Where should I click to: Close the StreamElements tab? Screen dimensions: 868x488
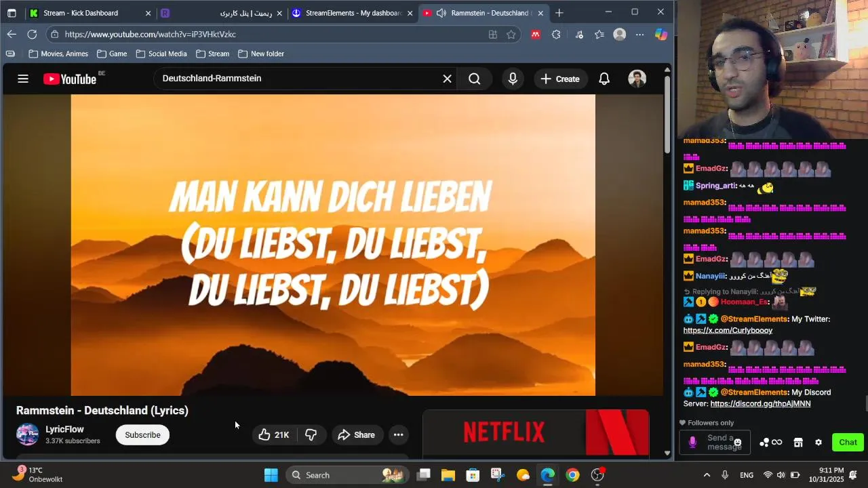pos(410,13)
